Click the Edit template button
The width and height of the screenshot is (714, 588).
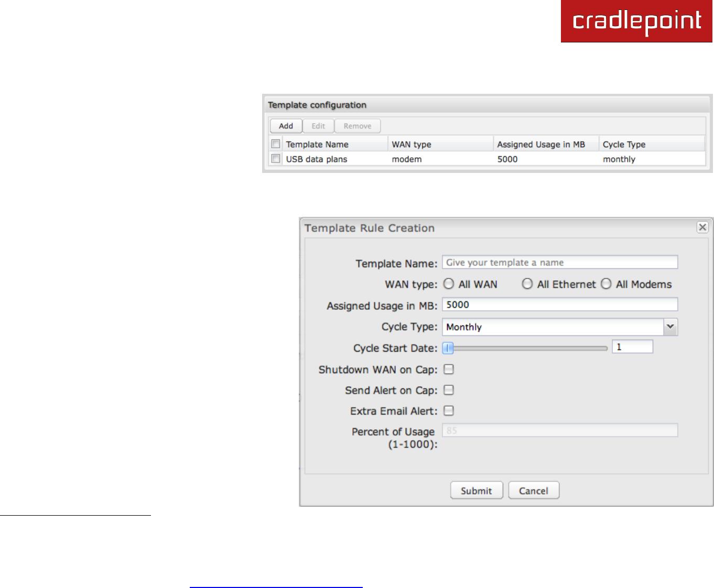(x=318, y=126)
